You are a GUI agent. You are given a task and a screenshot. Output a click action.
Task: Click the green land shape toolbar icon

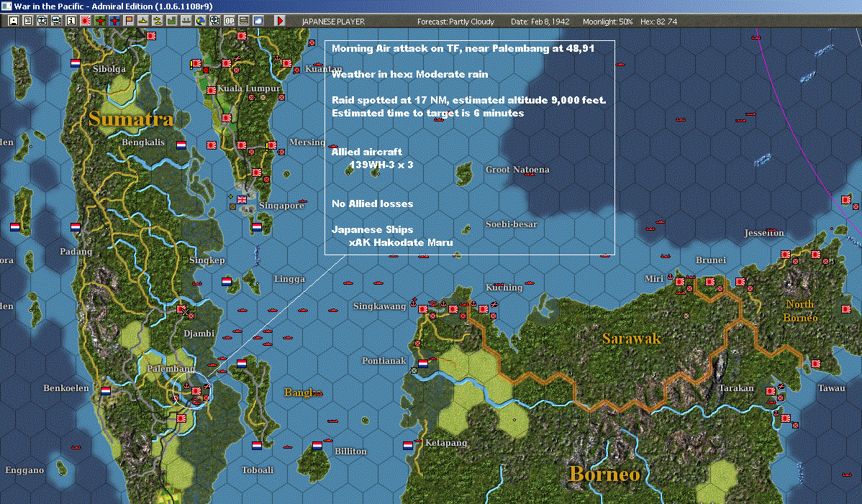[171, 21]
